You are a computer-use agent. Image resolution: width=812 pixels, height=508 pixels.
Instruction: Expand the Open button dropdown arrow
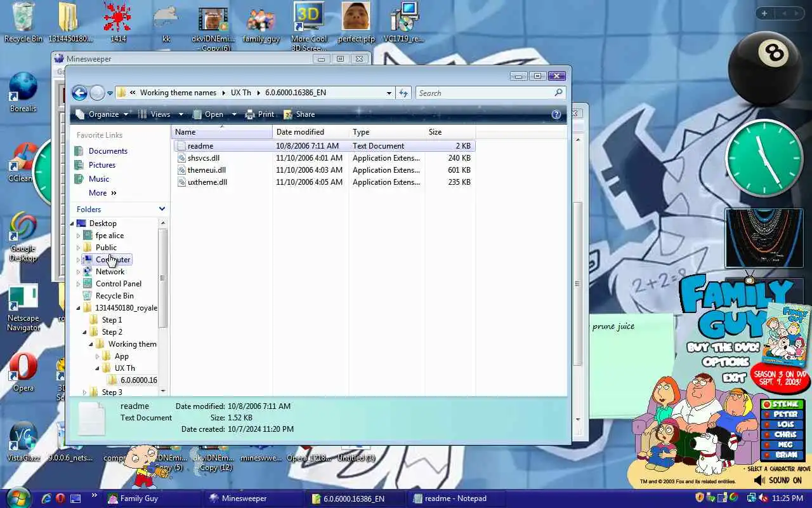[234, 114]
